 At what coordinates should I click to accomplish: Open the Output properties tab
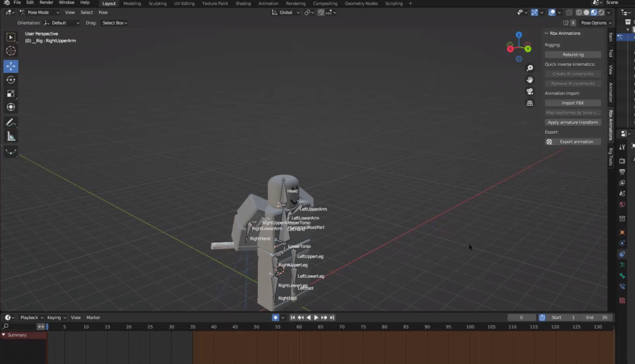point(622,172)
